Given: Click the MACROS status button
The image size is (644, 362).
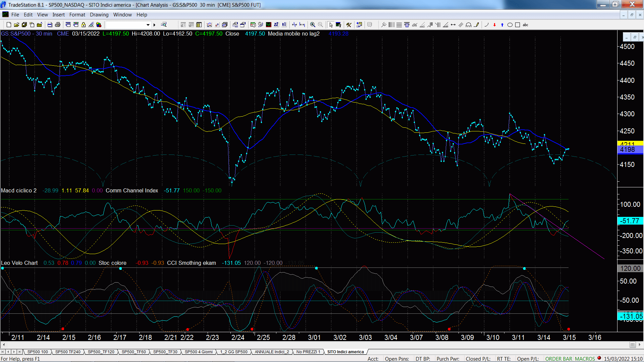Looking at the screenshot, I should [x=585, y=359].
